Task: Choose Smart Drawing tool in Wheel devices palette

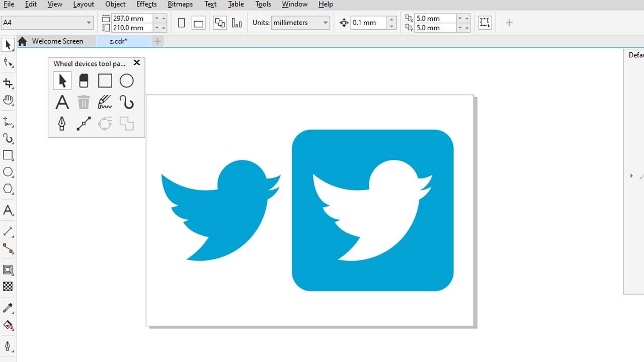Action: pyautogui.click(x=105, y=102)
